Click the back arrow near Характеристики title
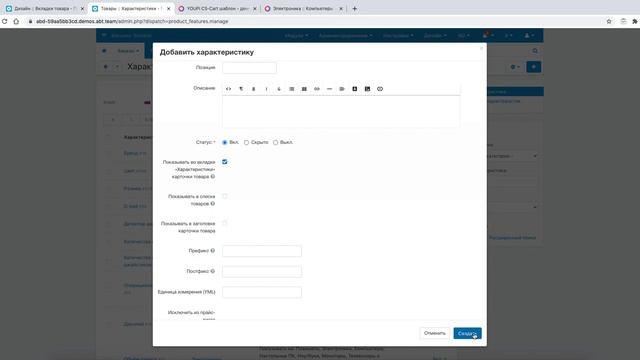Screen dimensions: 640x360 [x=106, y=67]
